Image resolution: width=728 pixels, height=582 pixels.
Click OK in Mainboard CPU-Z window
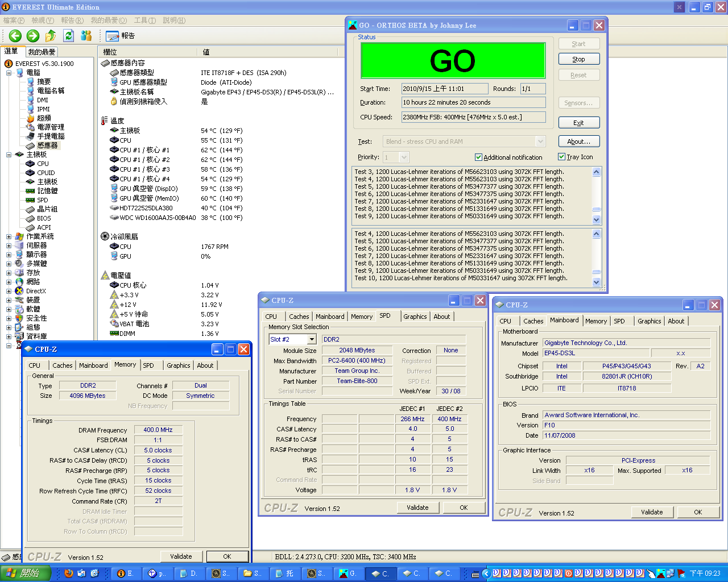pyautogui.click(x=698, y=512)
